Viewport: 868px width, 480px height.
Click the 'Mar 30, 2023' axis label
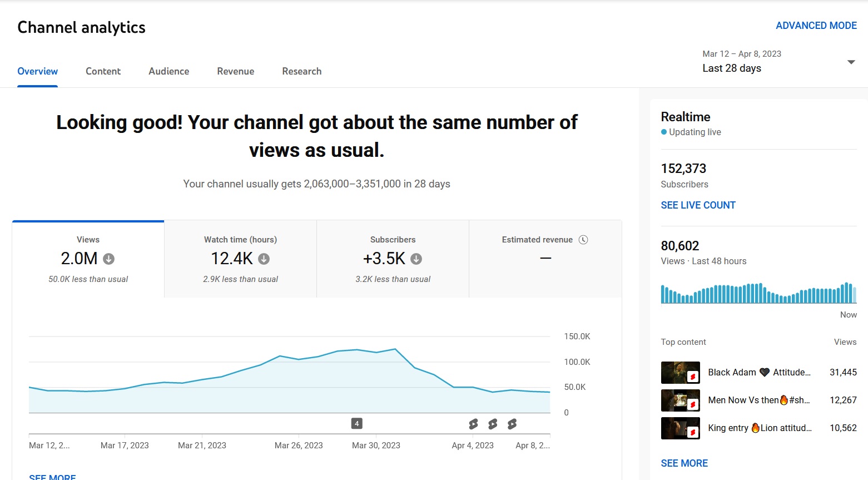click(x=376, y=446)
